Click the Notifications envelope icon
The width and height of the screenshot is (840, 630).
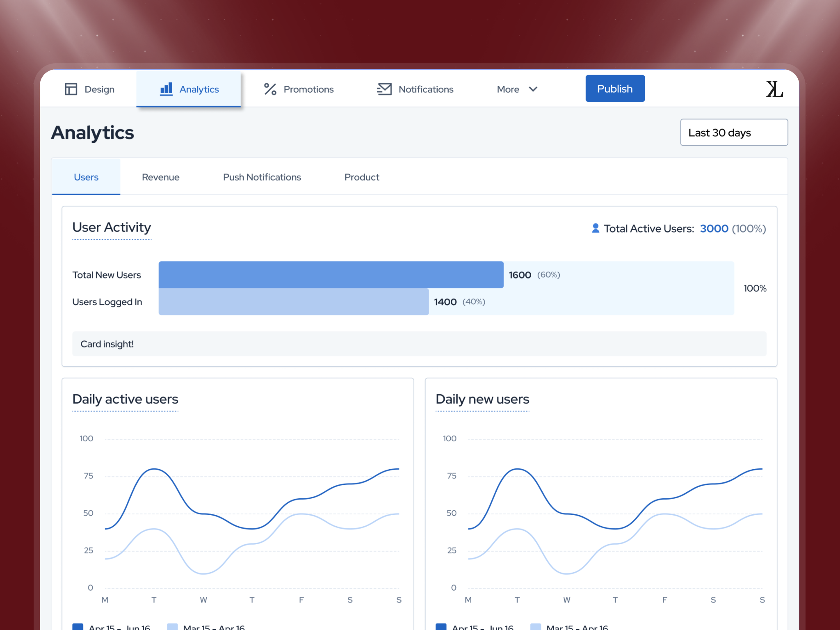(x=384, y=89)
